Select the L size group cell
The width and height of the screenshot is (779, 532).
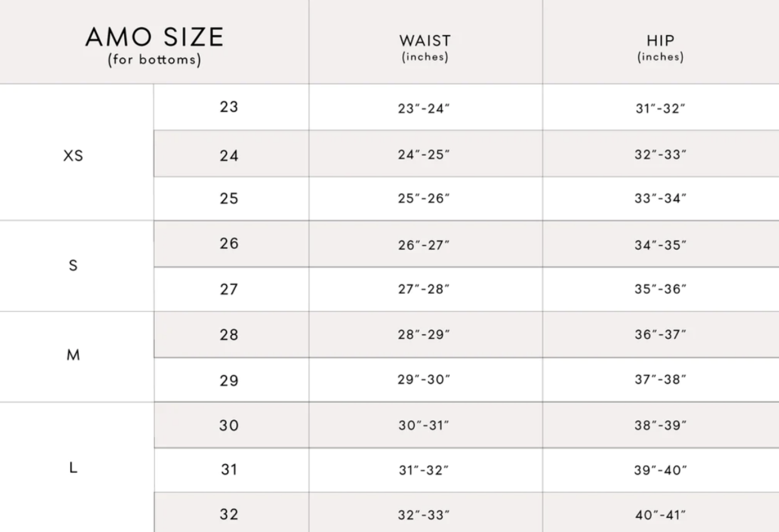point(73,467)
